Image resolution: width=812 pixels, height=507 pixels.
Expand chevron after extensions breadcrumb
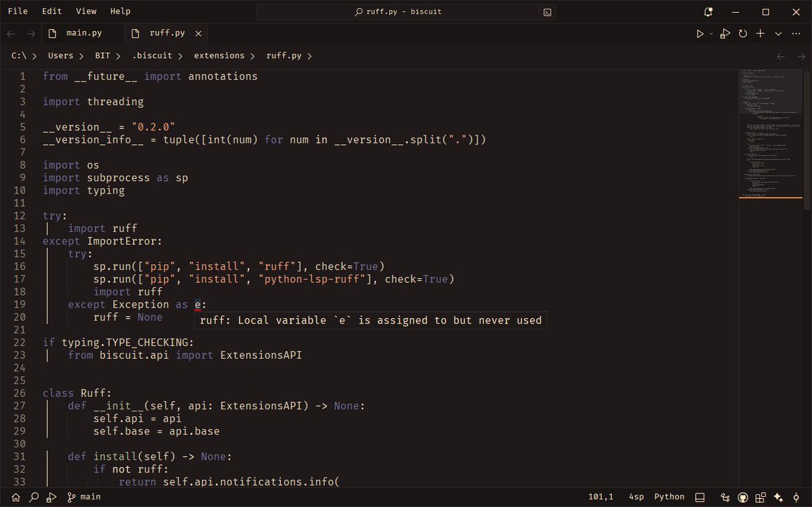pos(252,56)
